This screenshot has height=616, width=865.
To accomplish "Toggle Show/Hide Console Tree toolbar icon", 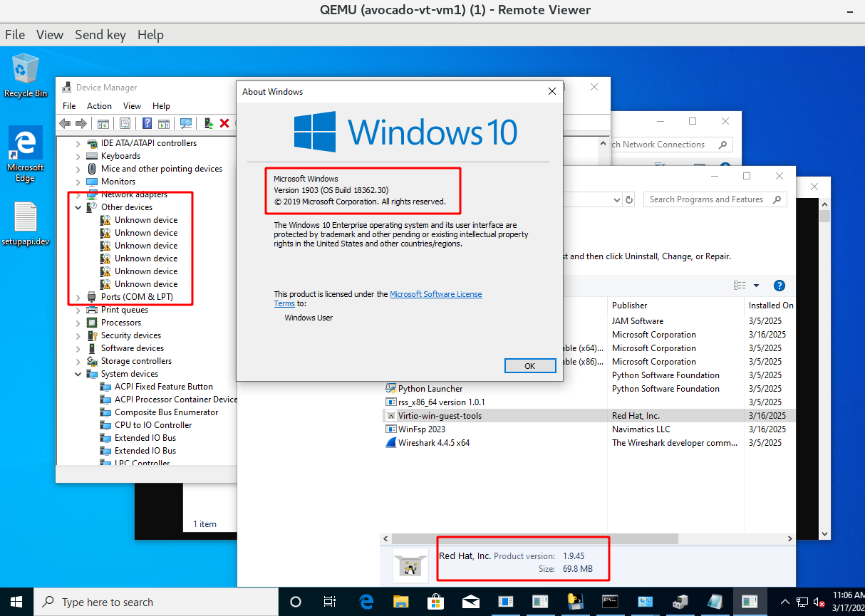I will (104, 123).
